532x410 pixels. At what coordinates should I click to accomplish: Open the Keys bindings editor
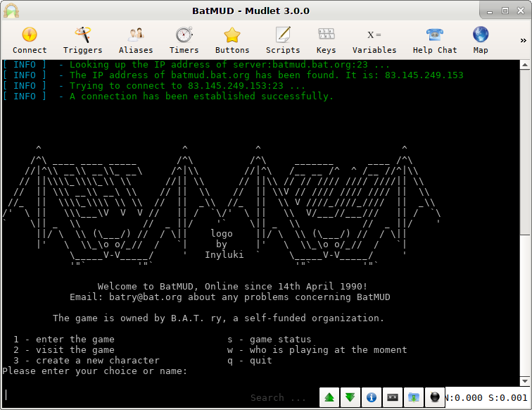[x=326, y=40]
